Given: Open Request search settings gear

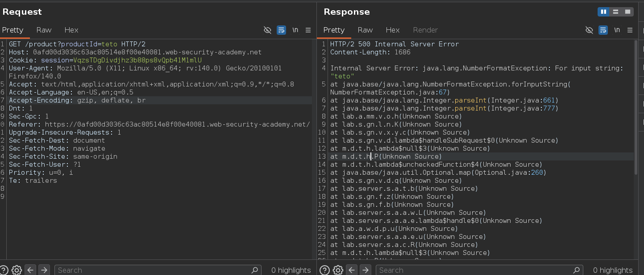Looking at the screenshot, I should [x=17, y=270].
